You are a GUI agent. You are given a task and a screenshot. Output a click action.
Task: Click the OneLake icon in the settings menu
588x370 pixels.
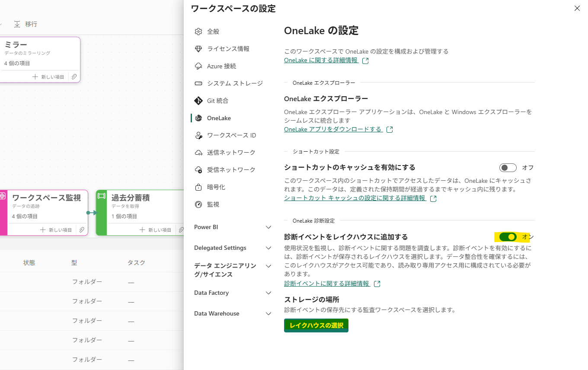click(x=198, y=118)
